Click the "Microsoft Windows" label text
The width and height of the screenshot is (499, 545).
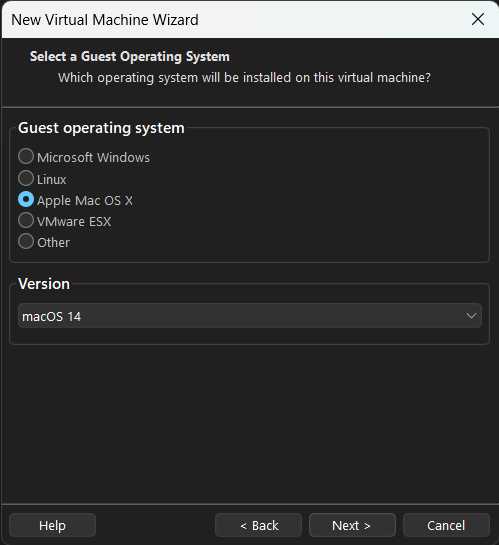pos(93,158)
